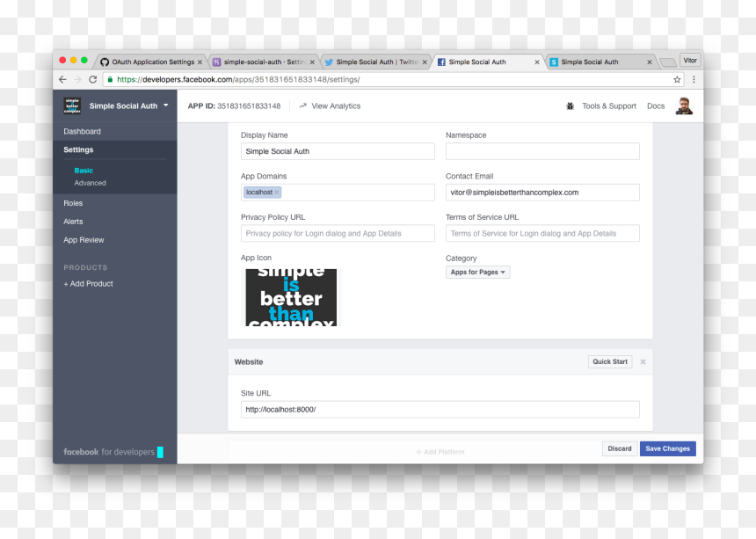This screenshot has width=756, height=539.
Task: Click the browser back arrow icon
Action: point(62,79)
